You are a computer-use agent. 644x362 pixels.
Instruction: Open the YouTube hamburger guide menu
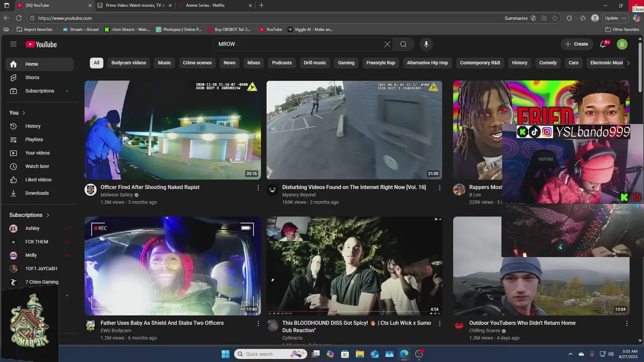coord(13,44)
